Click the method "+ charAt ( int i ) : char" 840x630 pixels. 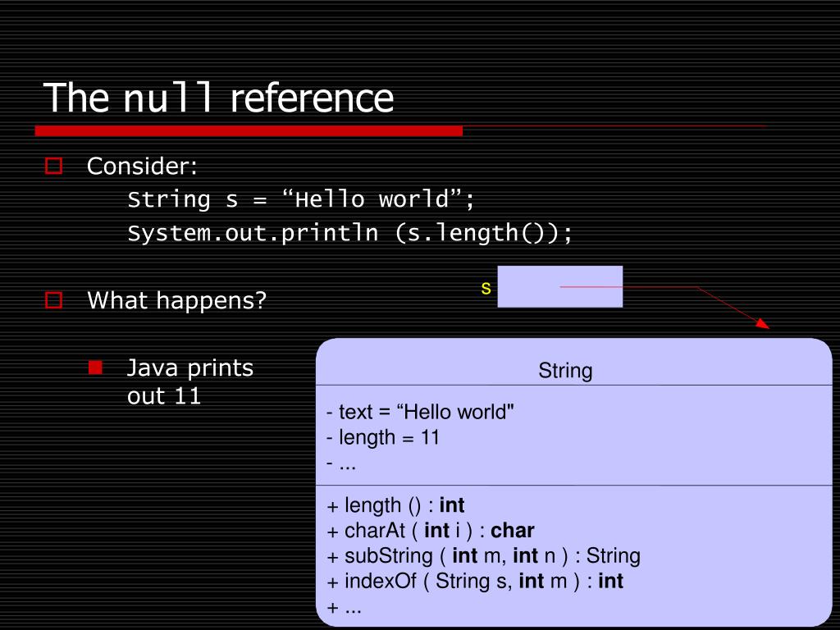431,531
